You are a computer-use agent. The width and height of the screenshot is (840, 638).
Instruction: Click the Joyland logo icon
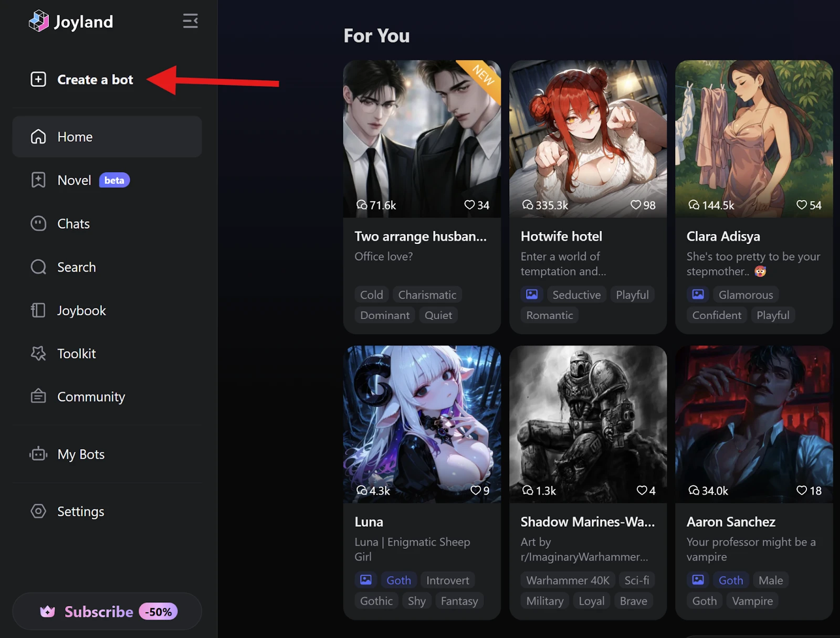38,22
